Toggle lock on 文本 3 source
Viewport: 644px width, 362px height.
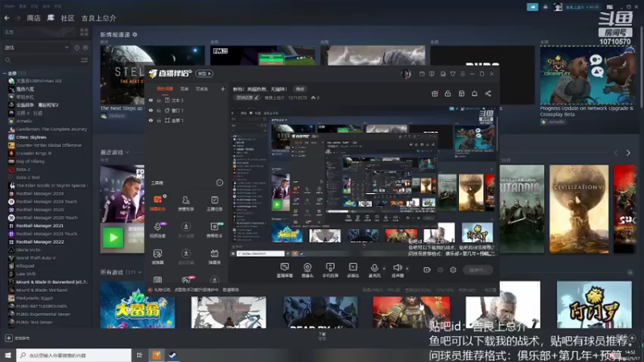159,101
